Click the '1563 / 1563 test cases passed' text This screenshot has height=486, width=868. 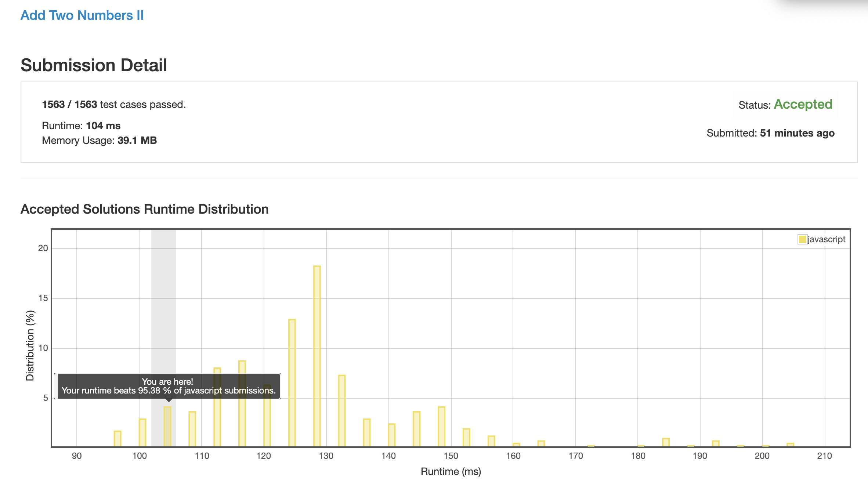114,105
